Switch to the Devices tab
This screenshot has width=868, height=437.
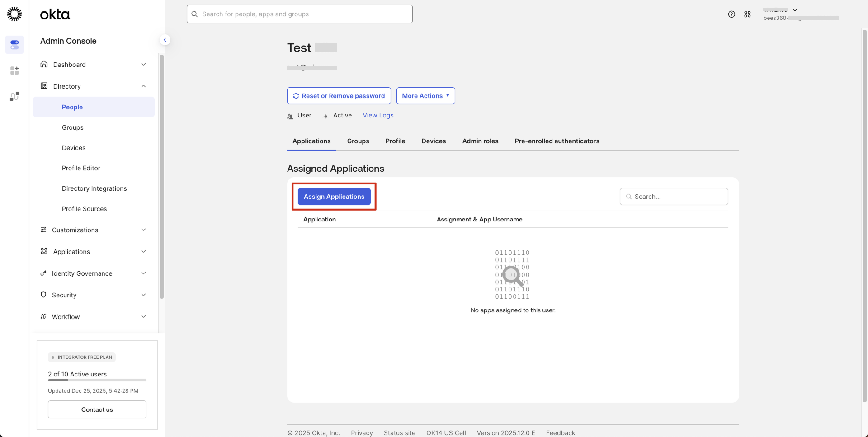[434, 141]
